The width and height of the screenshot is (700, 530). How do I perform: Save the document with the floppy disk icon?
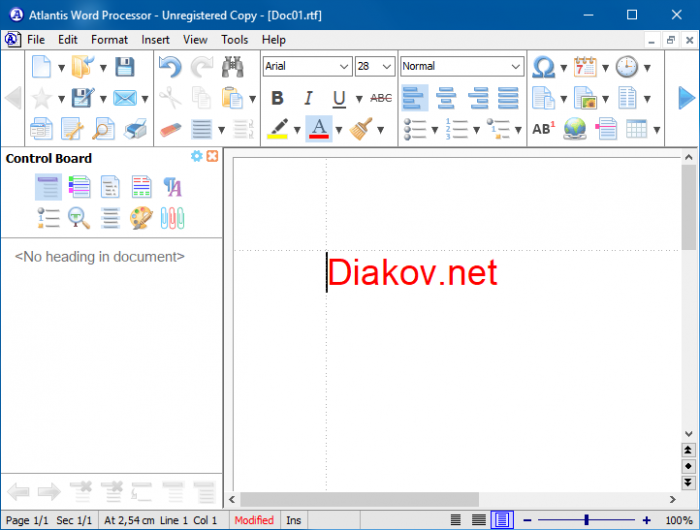125,67
